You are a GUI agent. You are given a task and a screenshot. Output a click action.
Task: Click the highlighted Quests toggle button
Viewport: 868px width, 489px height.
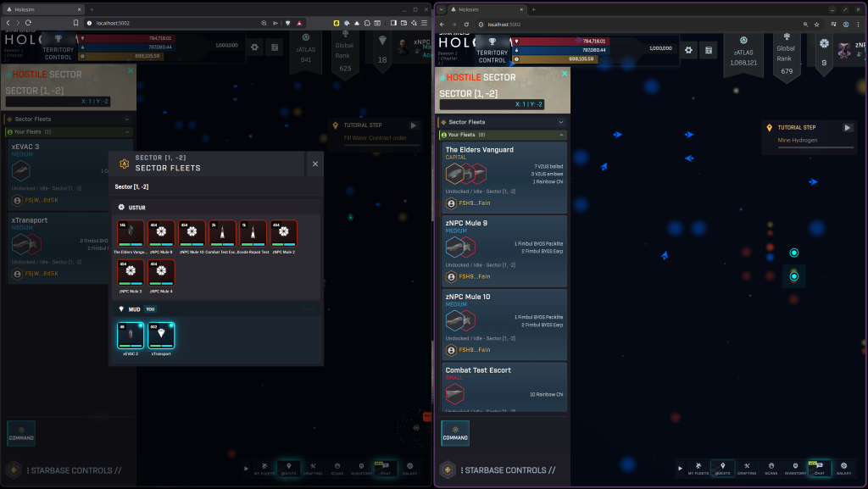coord(722,467)
